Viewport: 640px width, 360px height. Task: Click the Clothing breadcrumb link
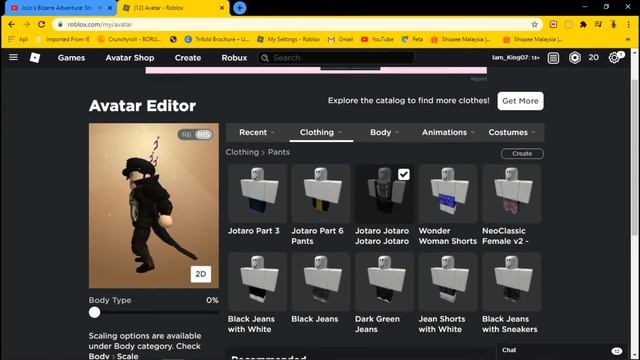[x=242, y=152]
